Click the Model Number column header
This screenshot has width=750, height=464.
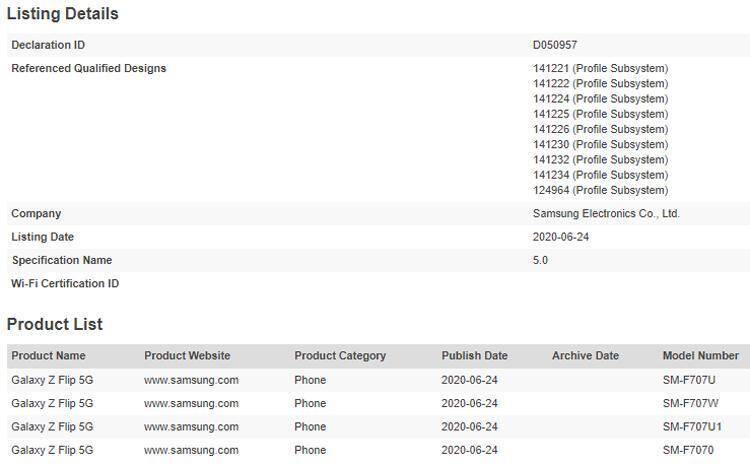[701, 356]
